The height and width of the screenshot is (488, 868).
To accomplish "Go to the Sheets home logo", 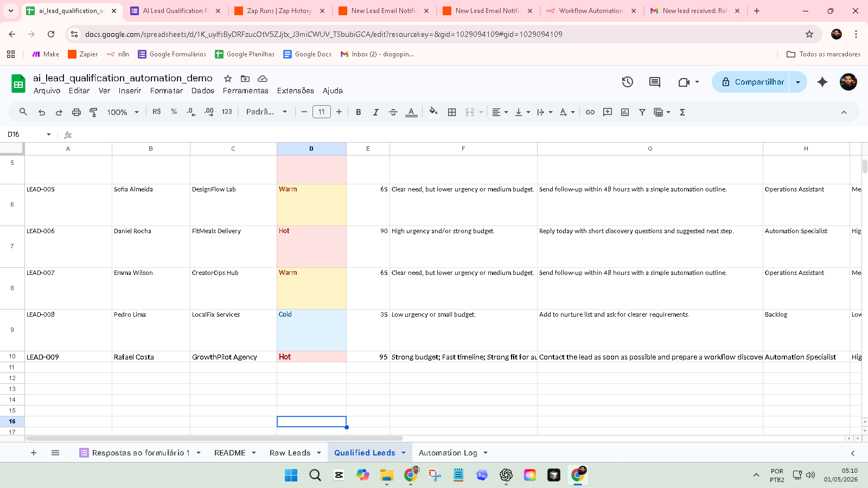I will tap(18, 84).
